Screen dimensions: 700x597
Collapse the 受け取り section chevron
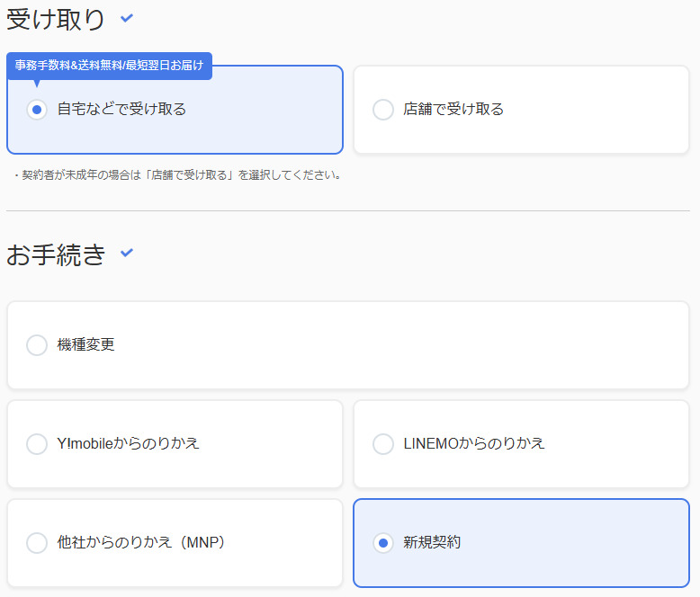127,18
